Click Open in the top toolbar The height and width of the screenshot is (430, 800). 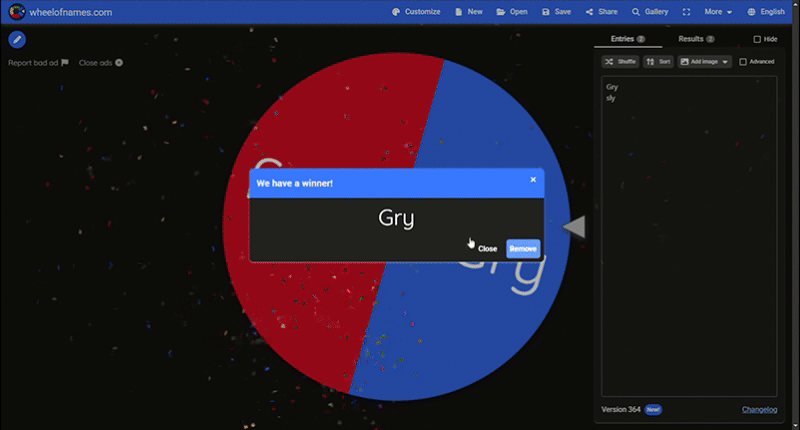(x=512, y=12)
